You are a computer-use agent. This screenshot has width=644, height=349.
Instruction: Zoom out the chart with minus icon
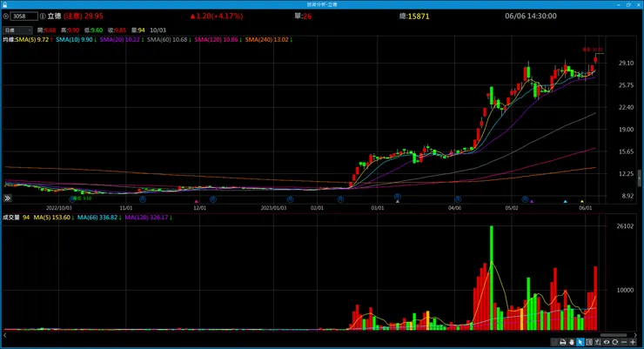pyautogui.click(x=624, y=342)
